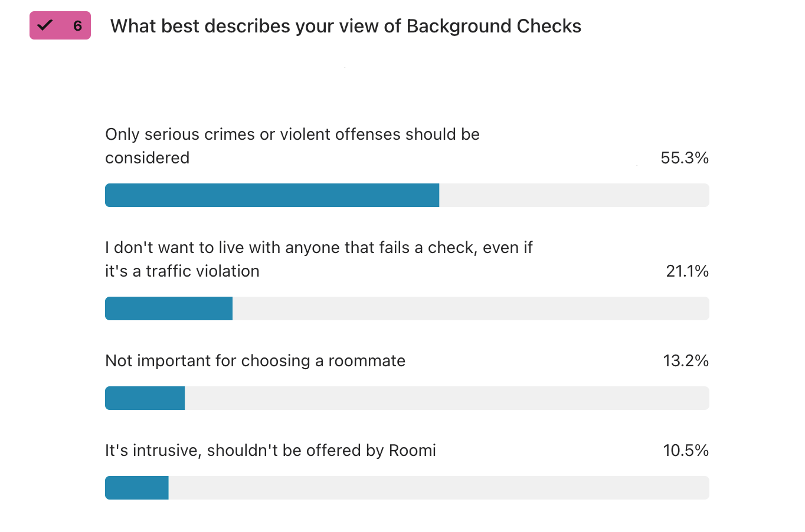Click the number 6 in the badge
The height and width of the screenshot is (532, 805).
[77, 26]
